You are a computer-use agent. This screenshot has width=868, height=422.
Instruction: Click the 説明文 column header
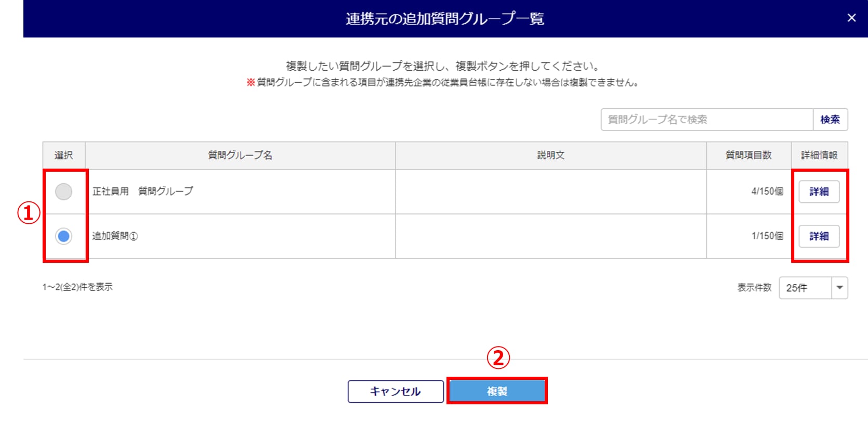coord(550,155)
